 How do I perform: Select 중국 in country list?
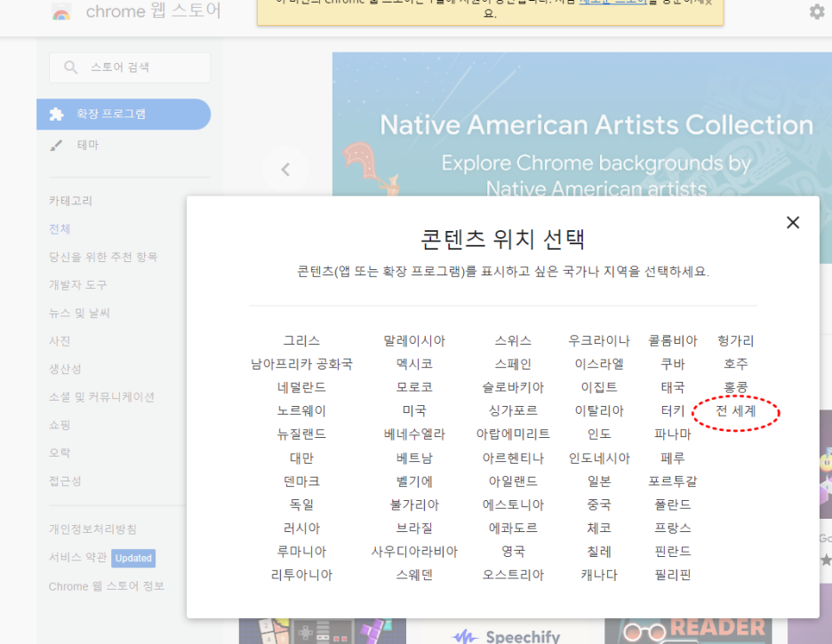coord(599,505)
